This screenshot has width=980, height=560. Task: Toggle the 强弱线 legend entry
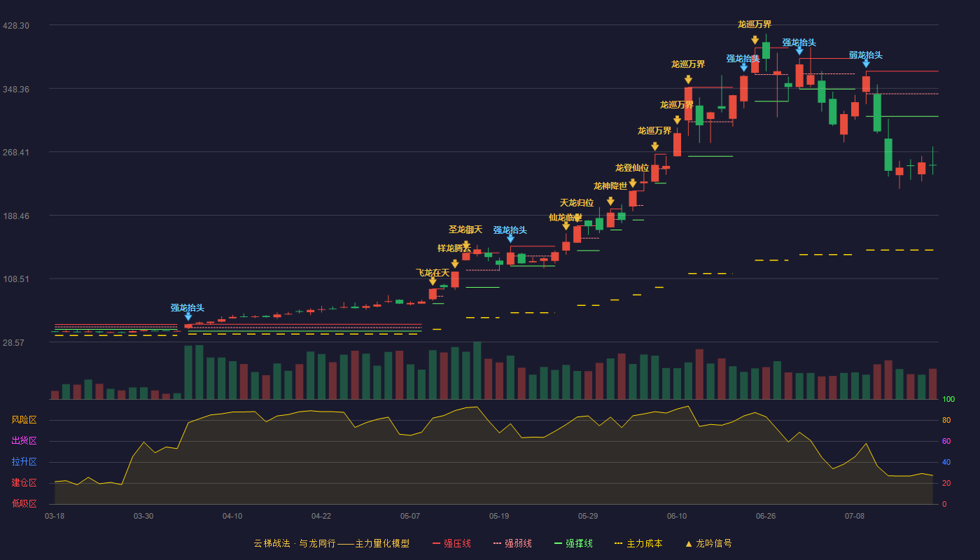click(x=512, y=543)
